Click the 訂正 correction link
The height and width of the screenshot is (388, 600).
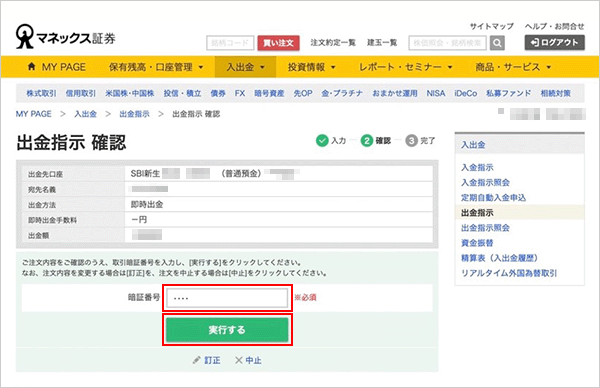click(212, 360)
